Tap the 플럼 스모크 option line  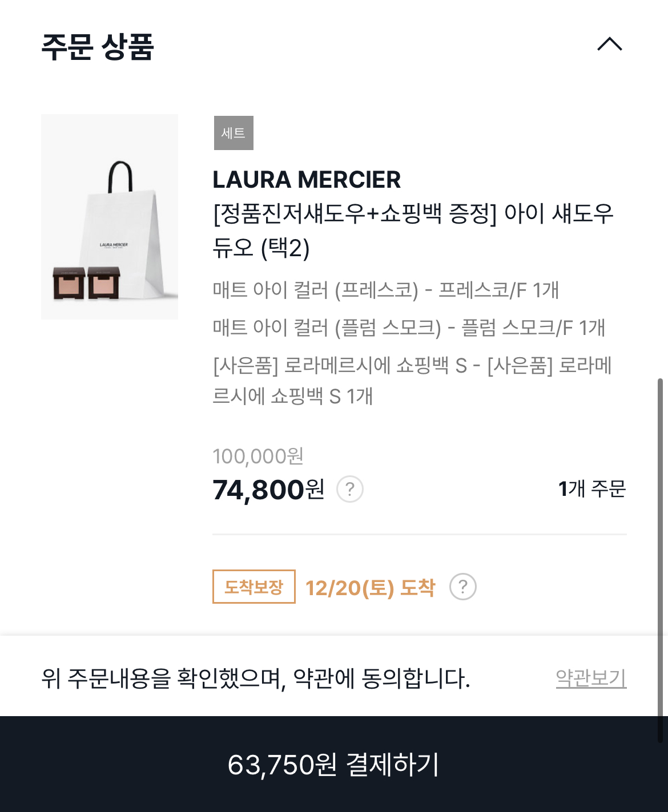tap(409, 328)
